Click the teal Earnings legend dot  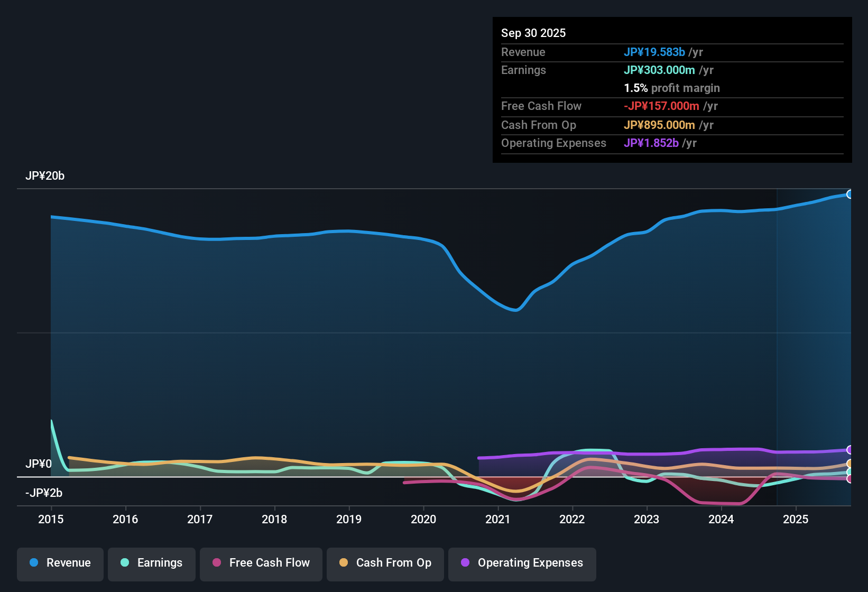125,563
